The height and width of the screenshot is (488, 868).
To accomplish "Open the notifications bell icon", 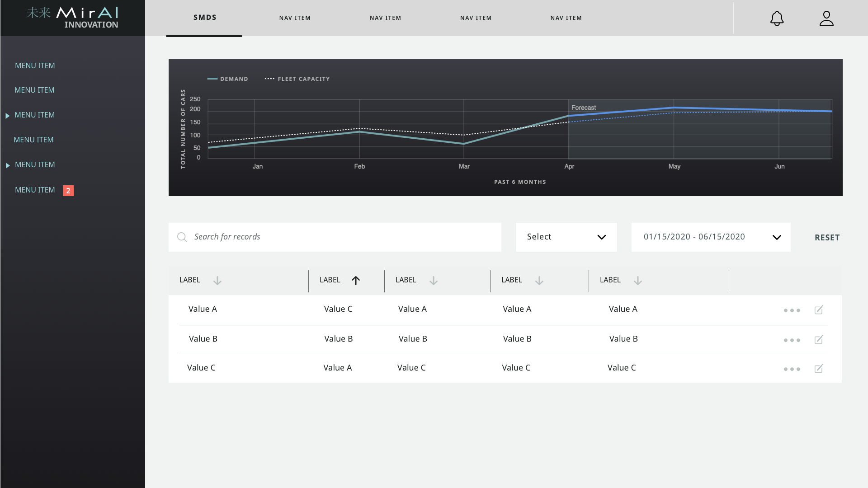I will click(777, 19).
